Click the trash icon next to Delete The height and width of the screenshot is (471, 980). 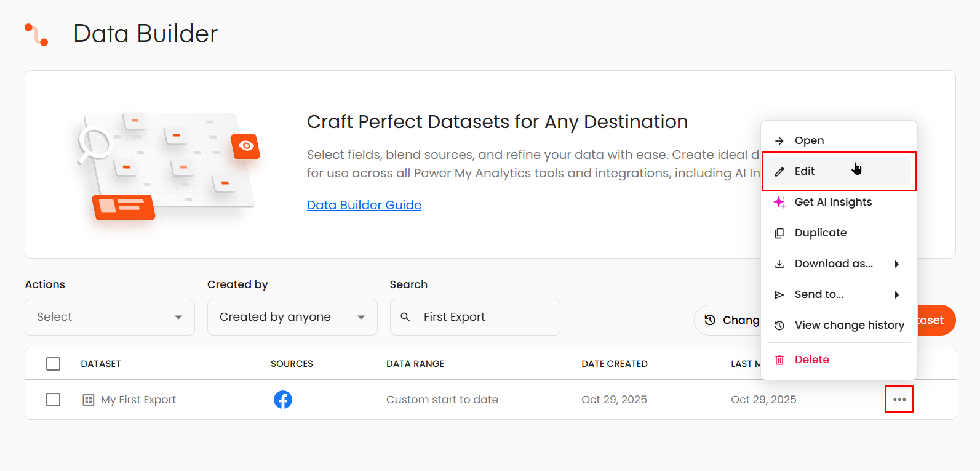pyautogui.click(x=779, y=360)
